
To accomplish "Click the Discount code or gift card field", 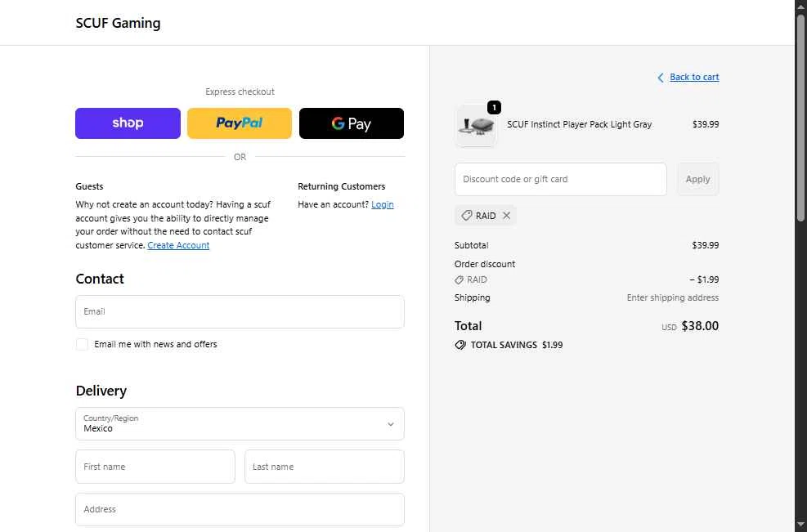I will tap(561, 180).
